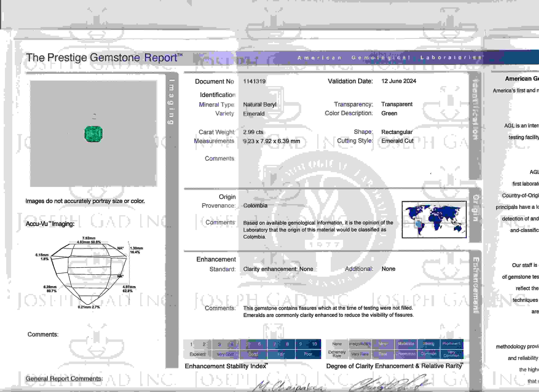Viewport: 539px width, 392px height.
Task: Click the 'Excellent' stability index cell
Action: click(197, 354)
